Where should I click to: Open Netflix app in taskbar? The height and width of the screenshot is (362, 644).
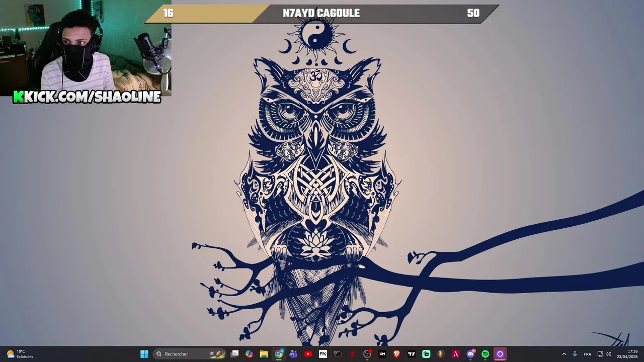click(x=352, y=354)
